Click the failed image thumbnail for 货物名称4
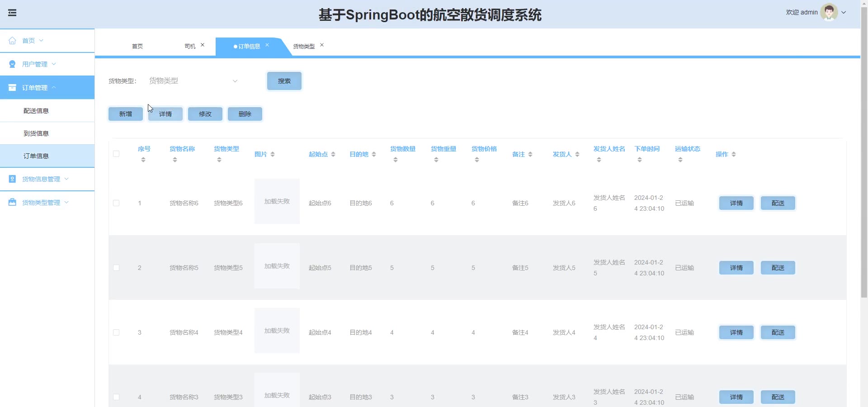 point(277,331)
